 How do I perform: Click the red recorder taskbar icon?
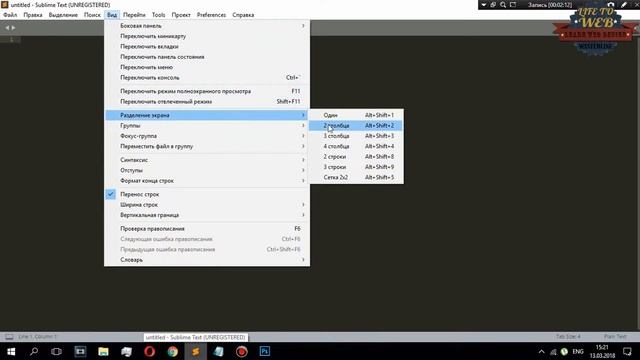(x=242, y=351)
